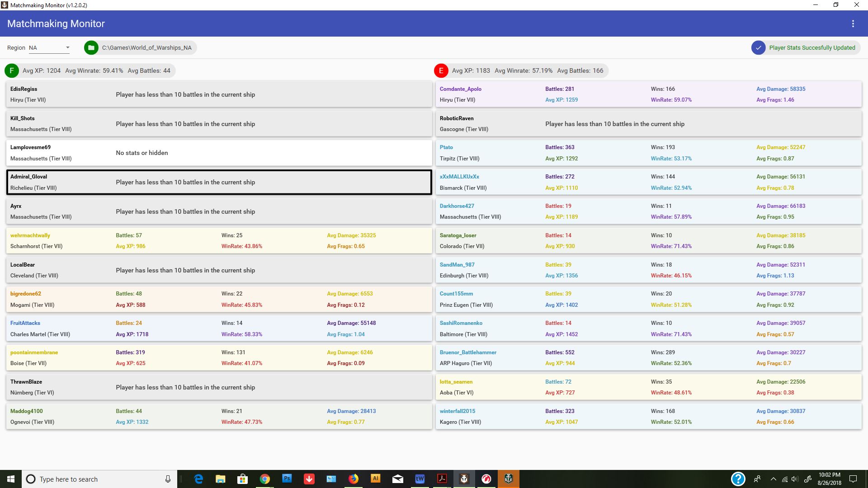Click Tirpitz (Tier VIII) ship label

pyautogui.click(x=459, y=159)
